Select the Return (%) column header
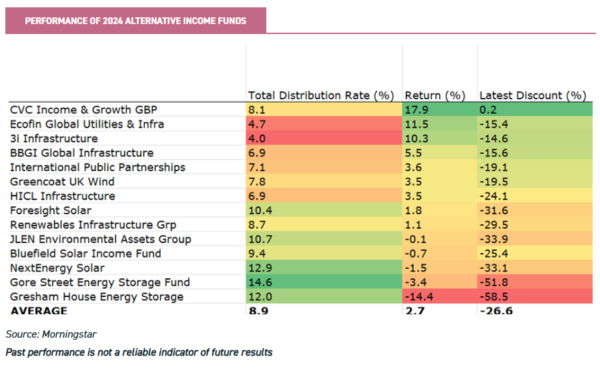 tap(435, 95)
